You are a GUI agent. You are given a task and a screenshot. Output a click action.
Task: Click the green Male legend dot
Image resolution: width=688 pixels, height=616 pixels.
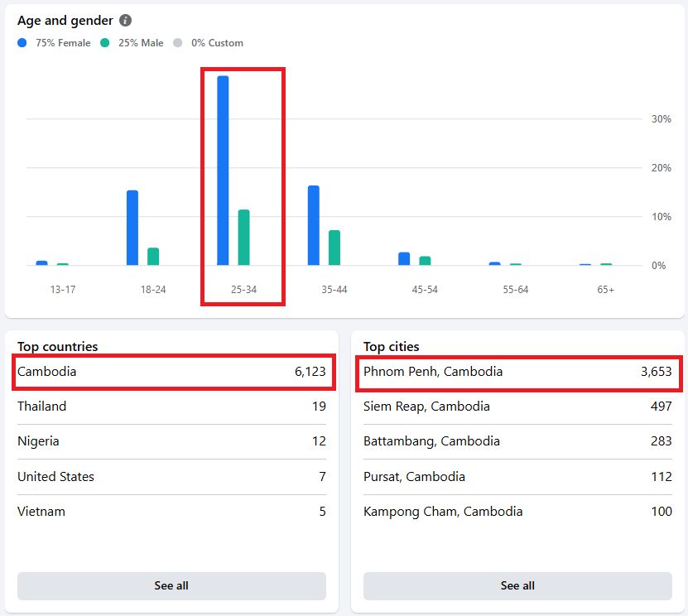click(x=105, y=42)
